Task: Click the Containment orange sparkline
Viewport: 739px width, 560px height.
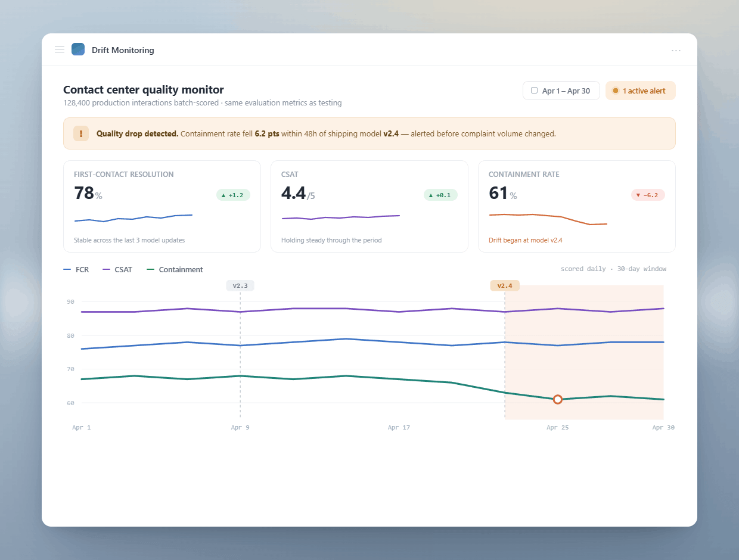Action: click(548, 219)
